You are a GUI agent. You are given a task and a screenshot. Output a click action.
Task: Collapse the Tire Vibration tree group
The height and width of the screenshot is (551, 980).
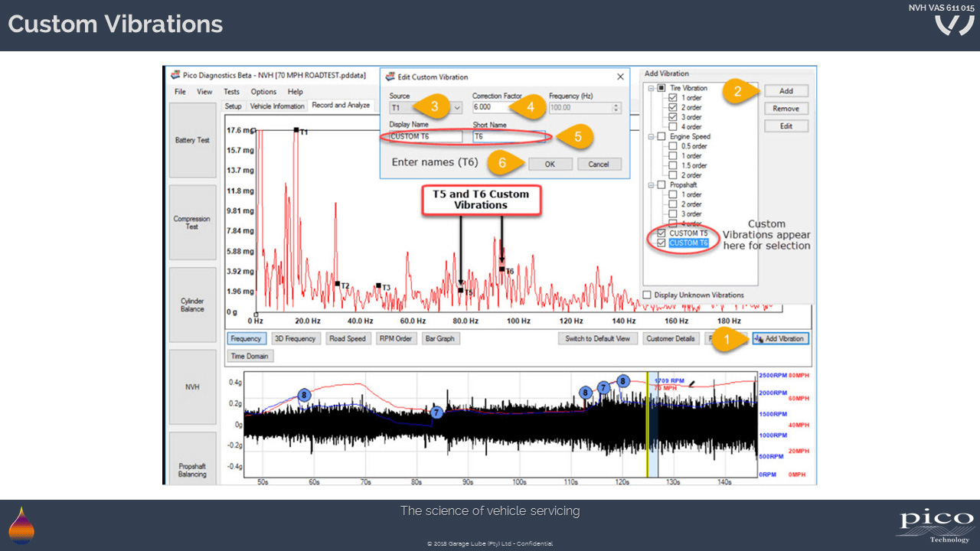(x=651, y=88)
